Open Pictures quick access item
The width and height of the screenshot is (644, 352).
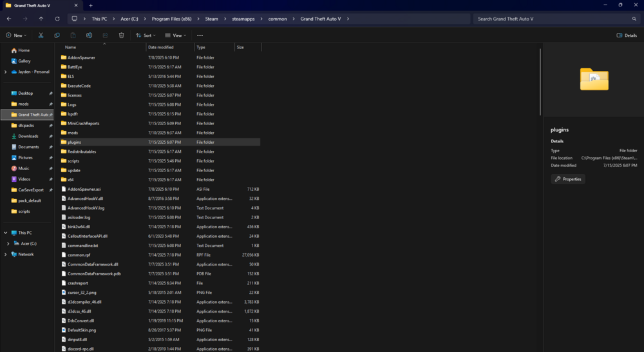point(25,157)
